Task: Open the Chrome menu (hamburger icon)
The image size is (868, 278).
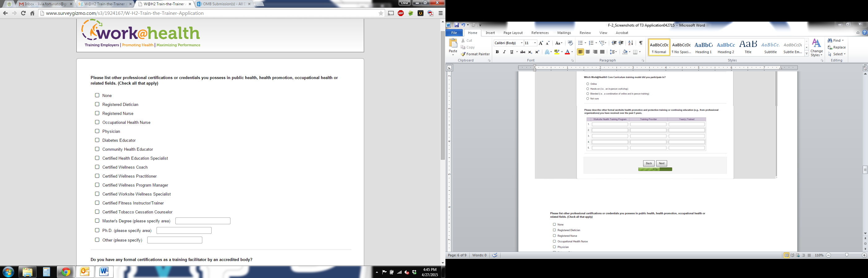Action: coord(440,13)
